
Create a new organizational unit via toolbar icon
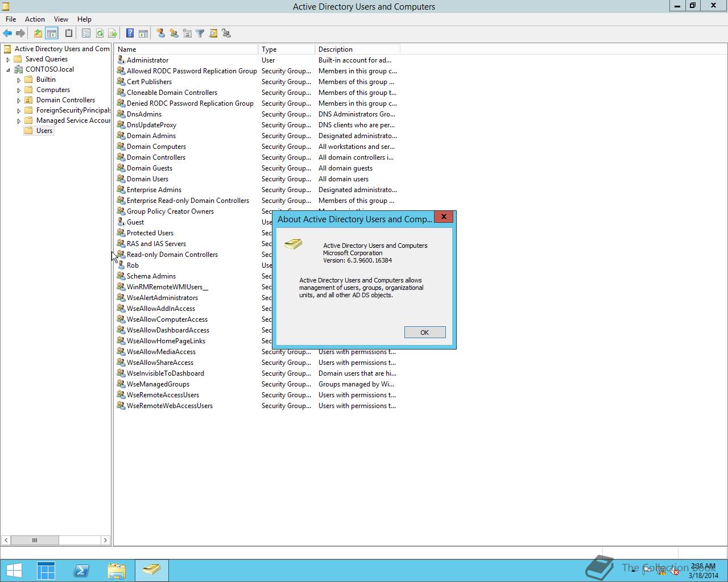187,34
